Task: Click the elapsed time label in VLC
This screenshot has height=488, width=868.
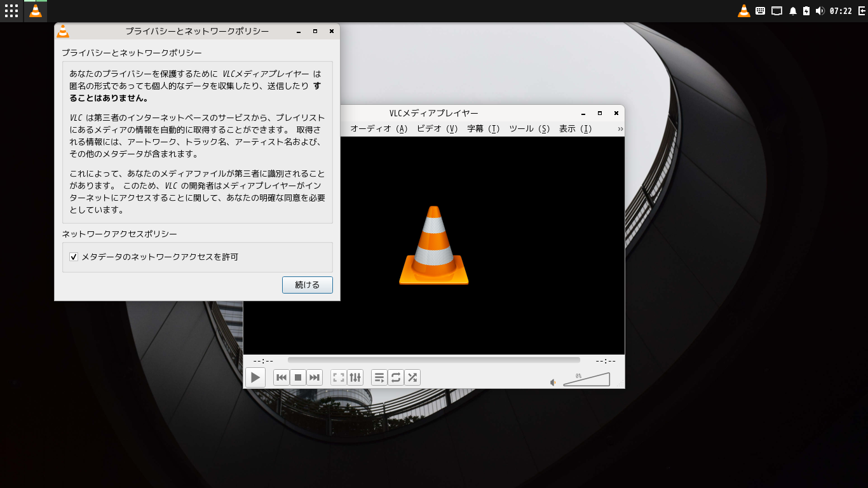Action: [263, 361]
